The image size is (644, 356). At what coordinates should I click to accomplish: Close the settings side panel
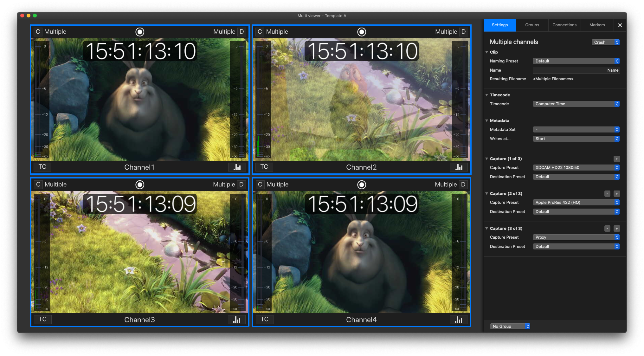coord(620,25)
